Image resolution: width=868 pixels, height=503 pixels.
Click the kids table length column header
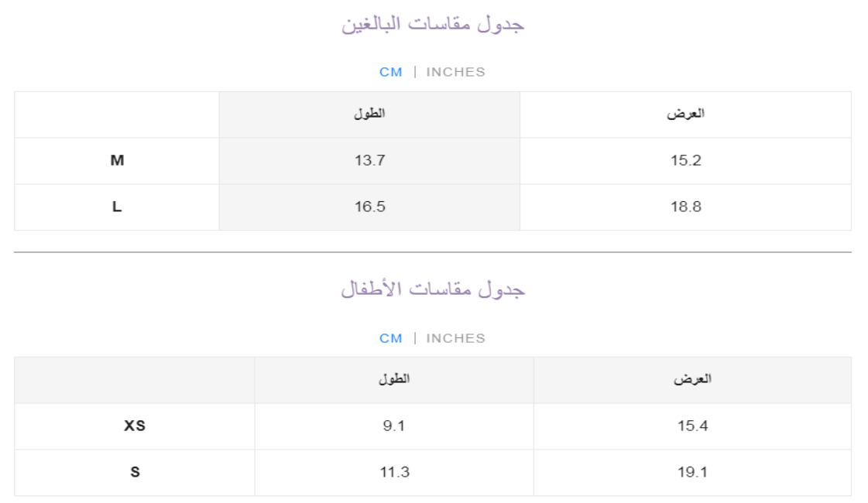pos(394,379)
